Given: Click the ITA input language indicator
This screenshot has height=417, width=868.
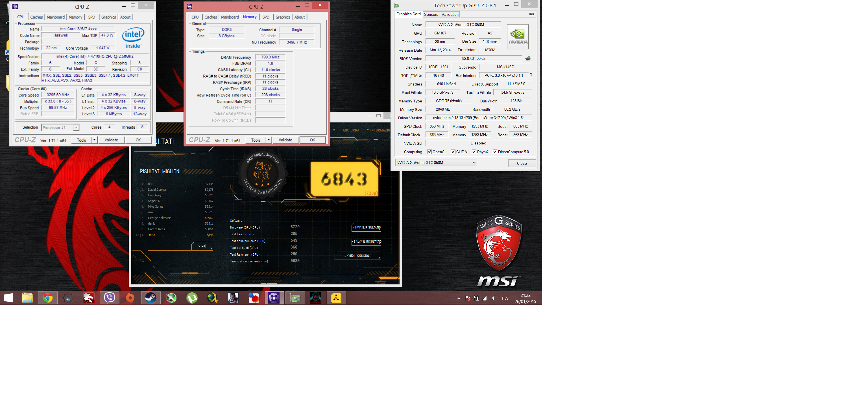Looking at the screenshot, I should pyautogui.click(x=505, y=298).
